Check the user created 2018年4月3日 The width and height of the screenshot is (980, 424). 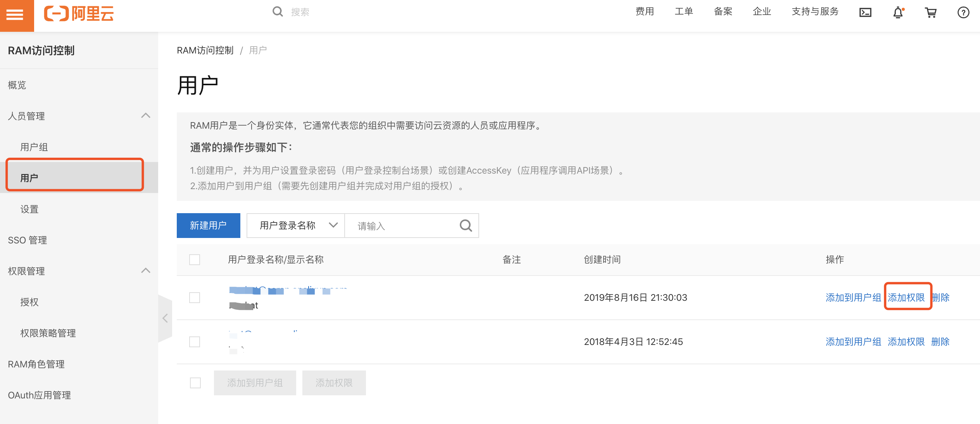[x=195, y=341]
